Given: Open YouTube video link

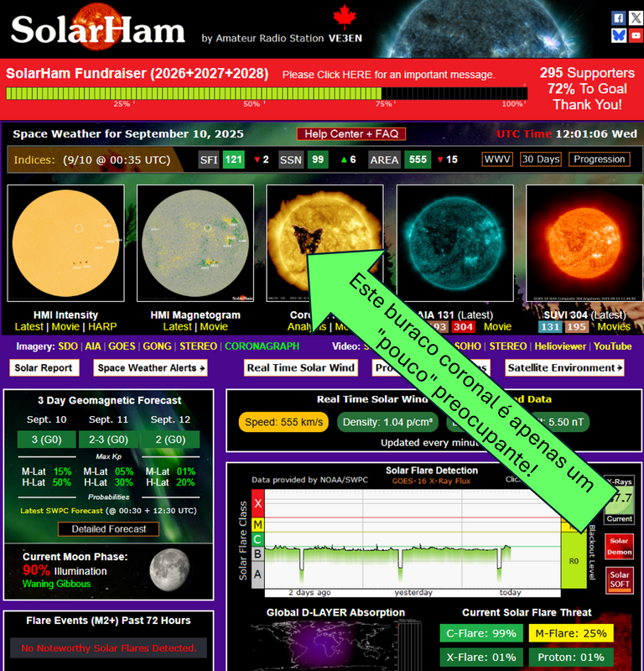Looking at the screenshot, I should point(612,346).
